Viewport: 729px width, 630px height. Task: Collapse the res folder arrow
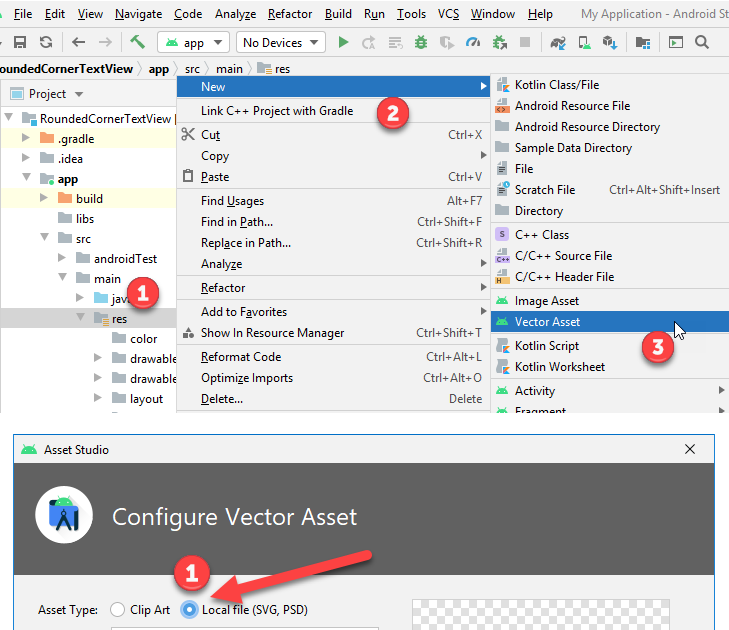coord(80,317)
